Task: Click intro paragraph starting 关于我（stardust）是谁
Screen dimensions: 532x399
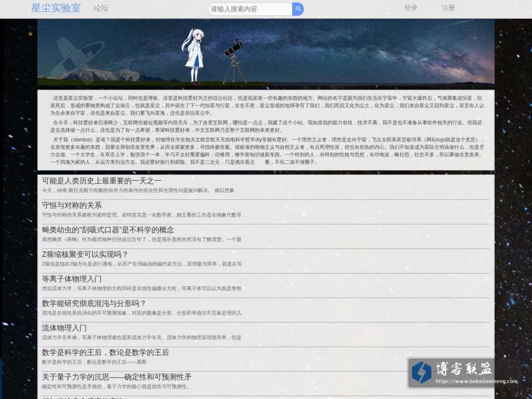Action: point(267,151)
